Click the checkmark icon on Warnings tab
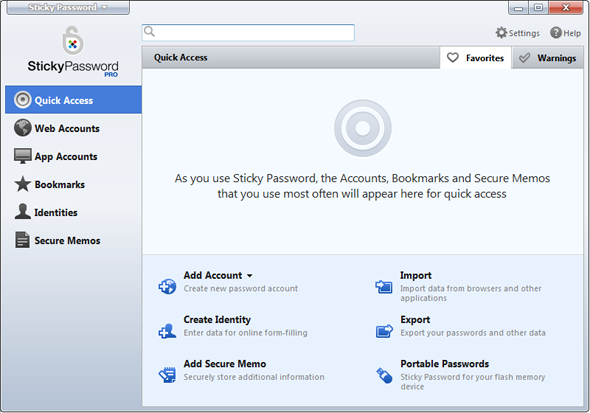590x413 pixels. click(524, 58)
